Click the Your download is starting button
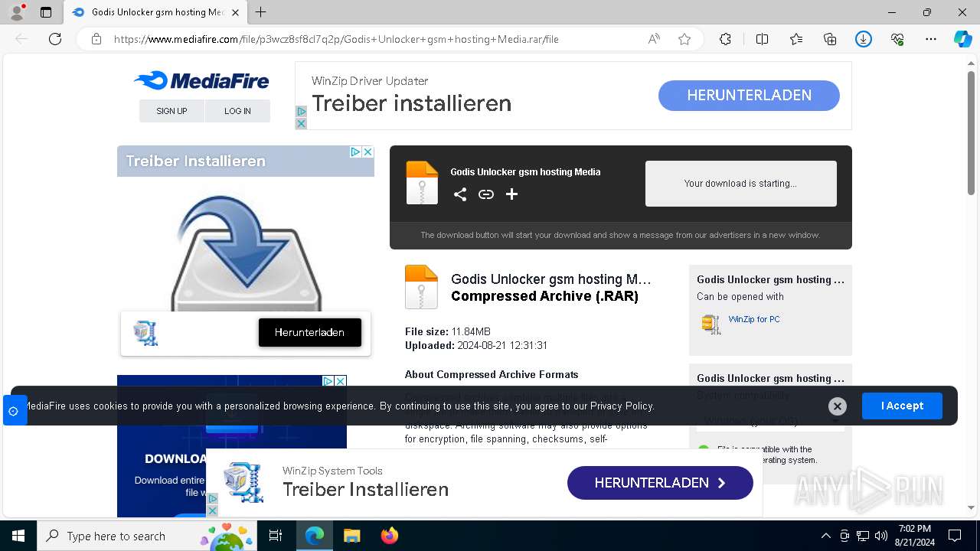 tap(741, 184)
